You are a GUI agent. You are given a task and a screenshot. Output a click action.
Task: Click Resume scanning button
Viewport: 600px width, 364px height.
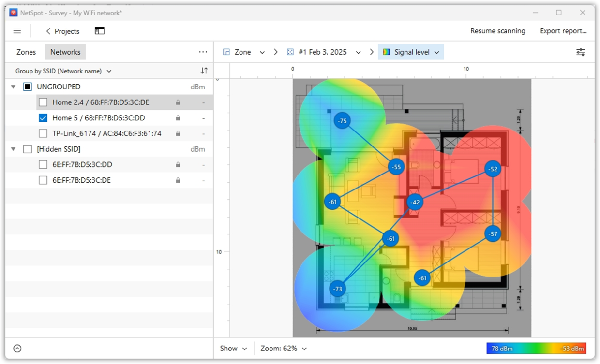coord(497,31)
